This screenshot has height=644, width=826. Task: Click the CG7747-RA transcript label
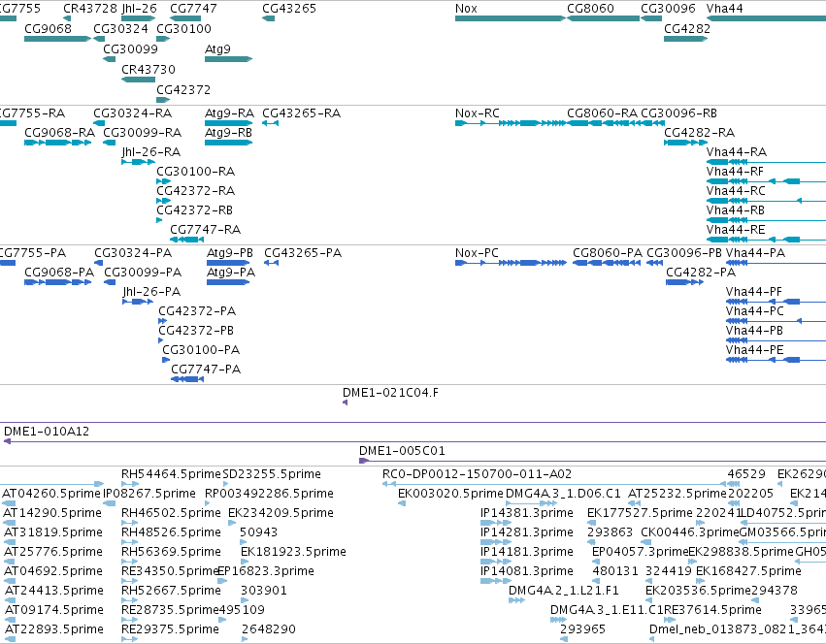coord(206,230)
